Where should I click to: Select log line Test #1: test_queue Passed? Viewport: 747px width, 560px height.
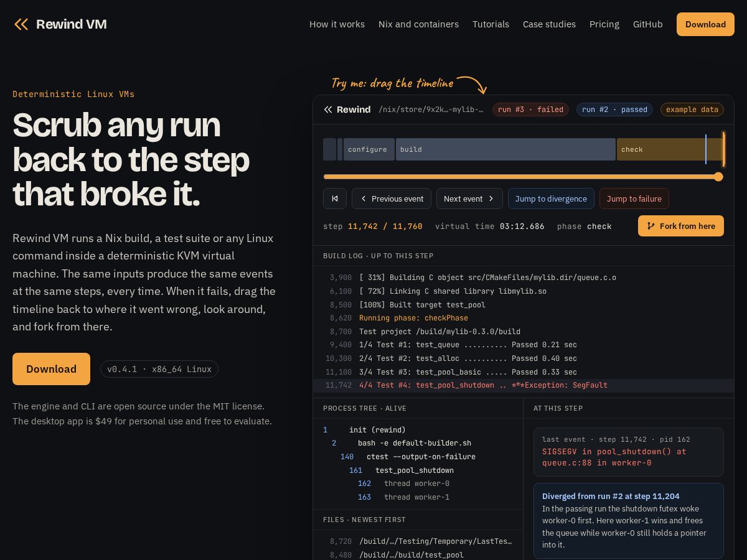click(524, 345)
